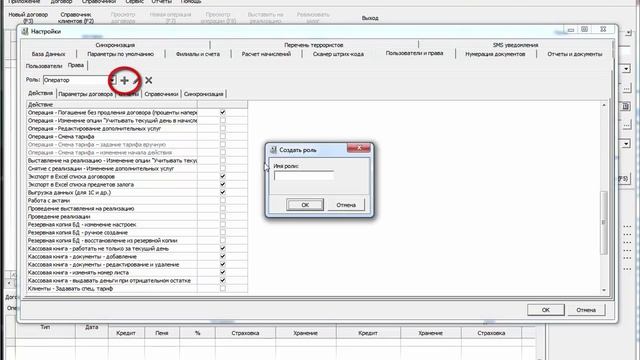The width and height of the screenshot is (640, 360).
Task: Click Отмена in the Создать роль dialog
Action: click(x=346, y=205)
